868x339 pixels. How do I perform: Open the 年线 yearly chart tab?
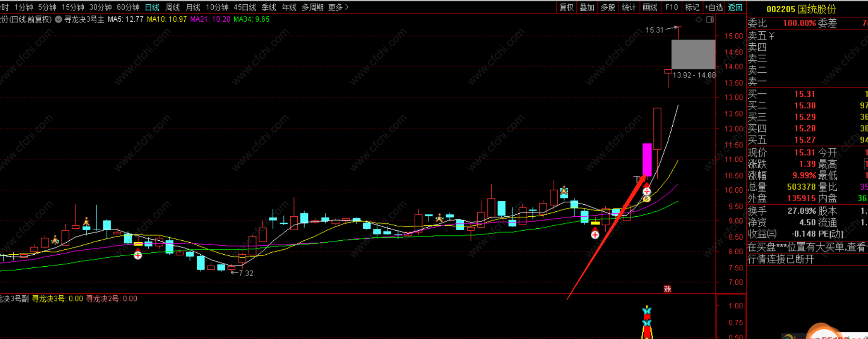click(289, 7)
